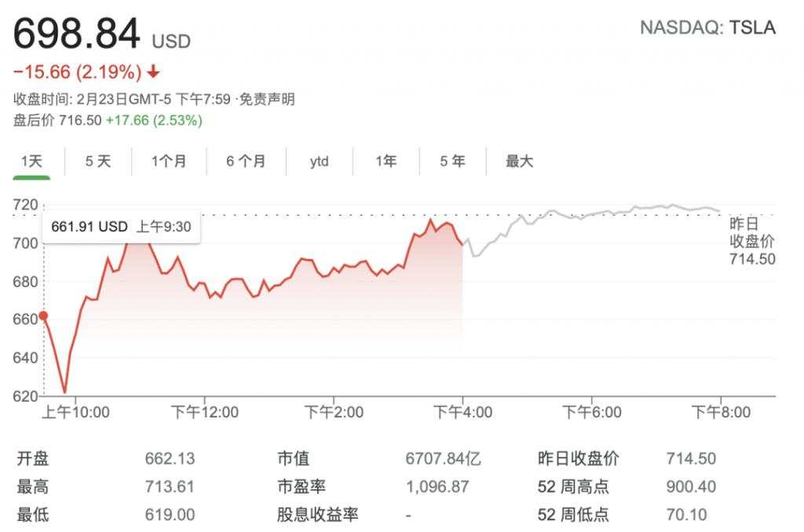Open the 1个月 chart range
This screenshot has width=804, height=532.
[169, 162]
